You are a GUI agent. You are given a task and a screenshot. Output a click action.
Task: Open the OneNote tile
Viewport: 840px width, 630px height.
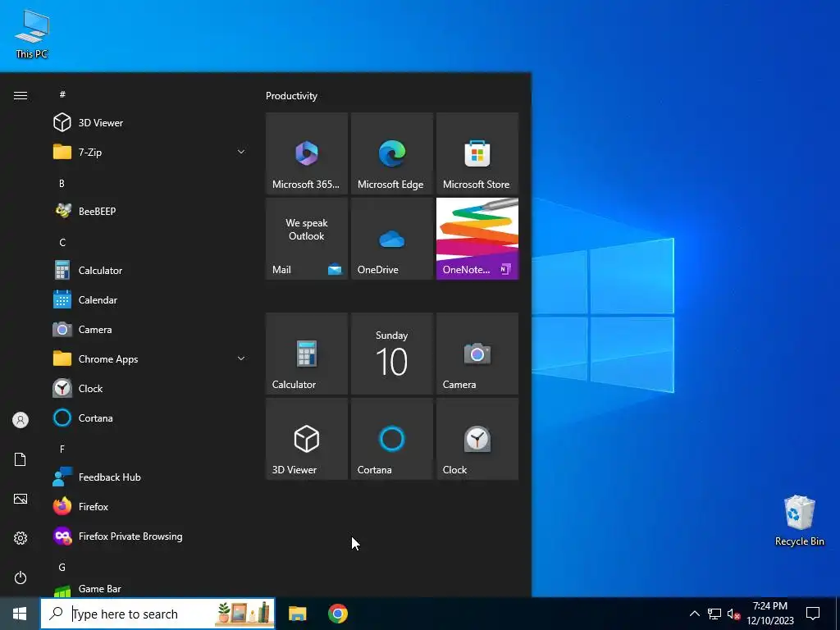coord(477,239)
